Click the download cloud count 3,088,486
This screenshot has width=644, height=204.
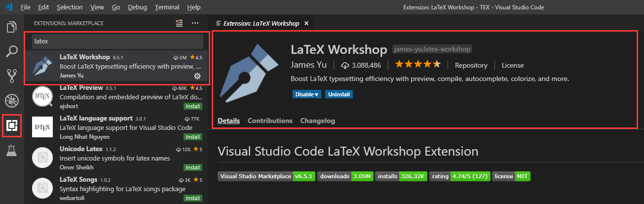click(361, 65)
